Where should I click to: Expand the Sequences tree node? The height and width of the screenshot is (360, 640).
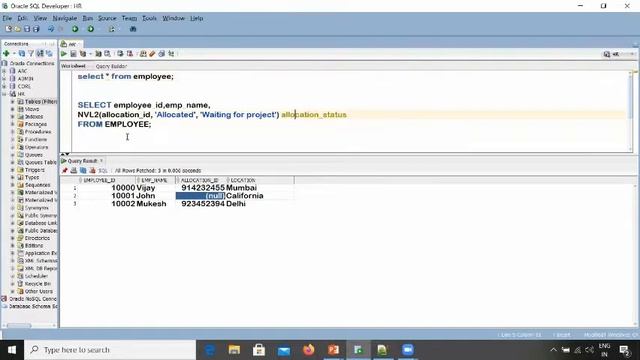[12, 185]
